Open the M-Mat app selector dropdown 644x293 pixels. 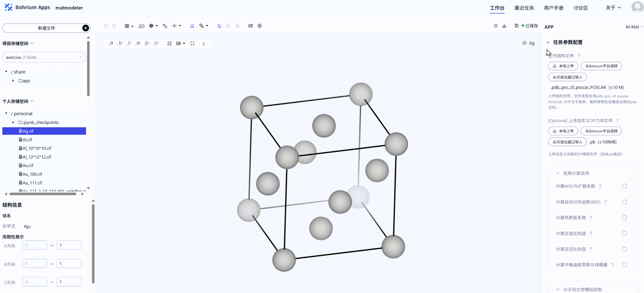[634, 27]
